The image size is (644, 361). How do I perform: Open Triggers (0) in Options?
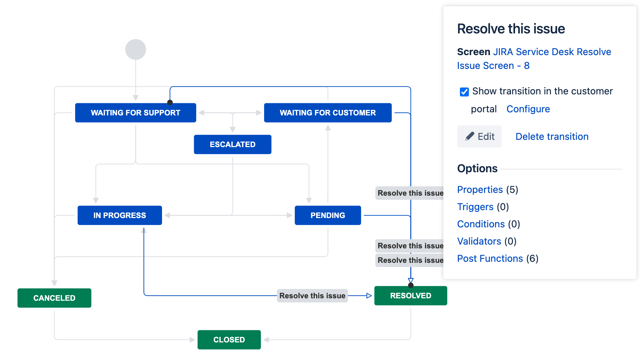(475, 207)
